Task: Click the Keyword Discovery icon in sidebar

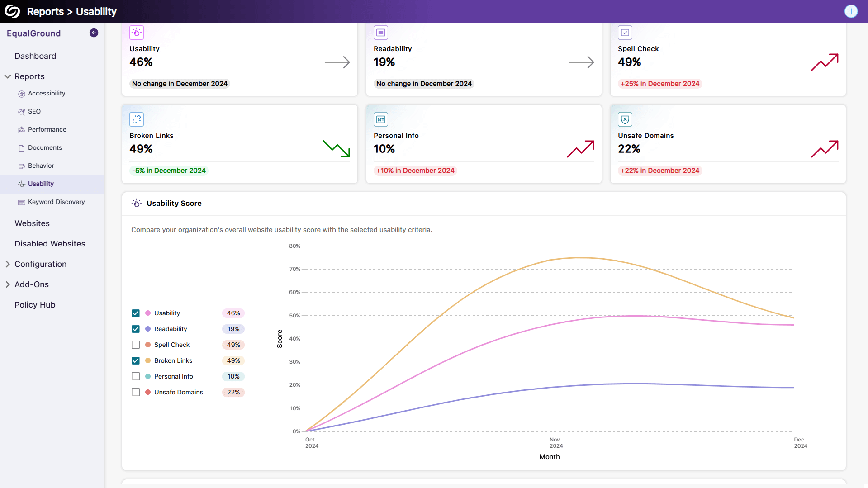Action: coord(21,202)
